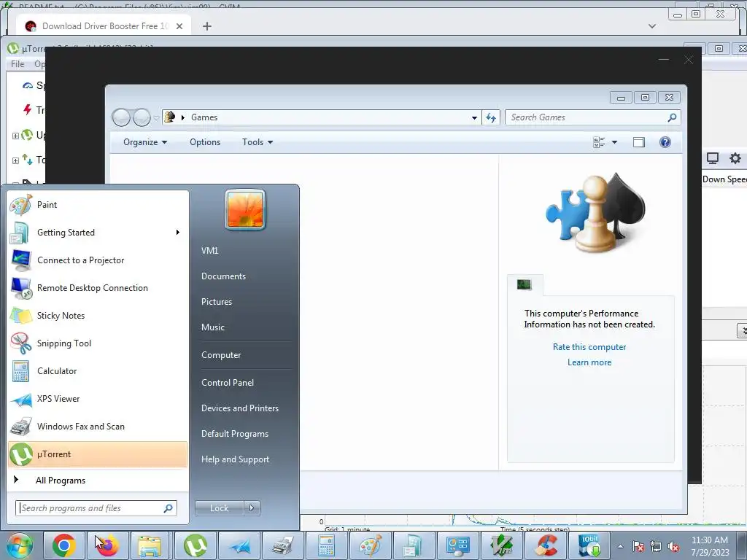Open new Chrome tab plus button
747x560 pixels.
click(206, 26)
